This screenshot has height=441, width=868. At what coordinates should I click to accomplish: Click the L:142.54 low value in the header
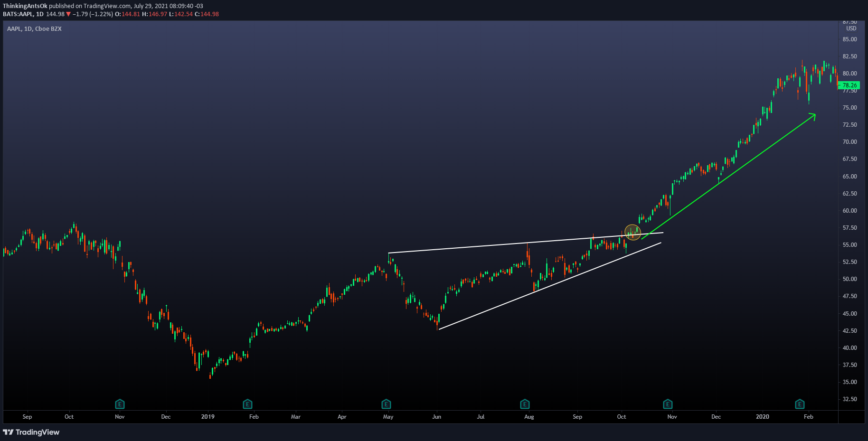[x=181, y=14]
